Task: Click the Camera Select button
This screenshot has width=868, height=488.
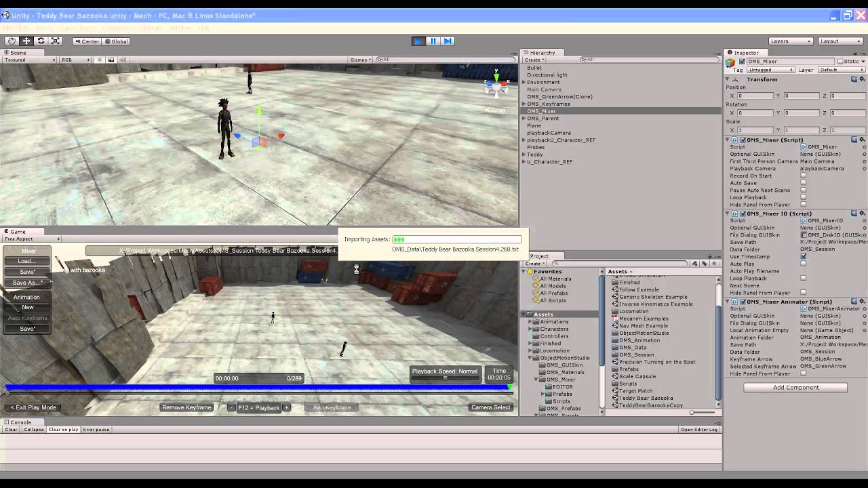Action: tap(490, 407)
